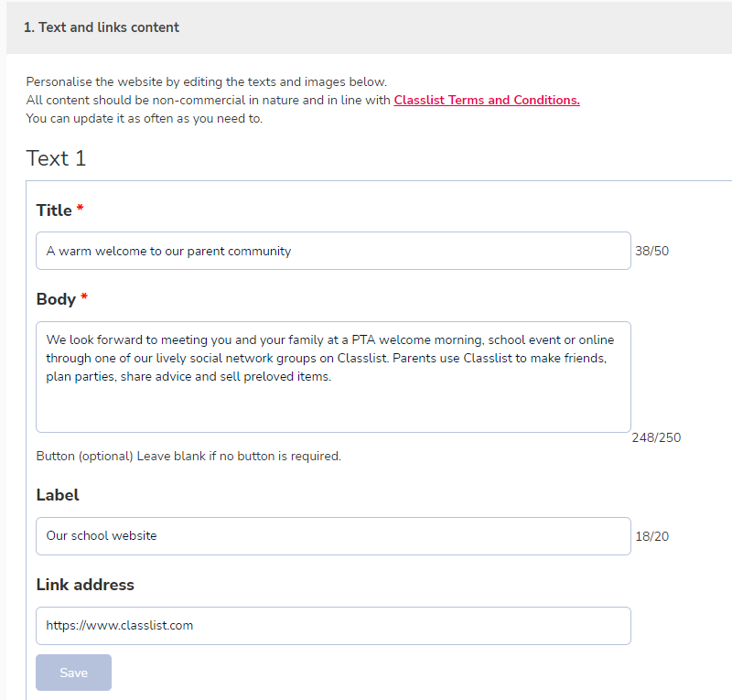Click the red asterisk next to Title
The height and width of the screenshot is (700, 732).
81,208
